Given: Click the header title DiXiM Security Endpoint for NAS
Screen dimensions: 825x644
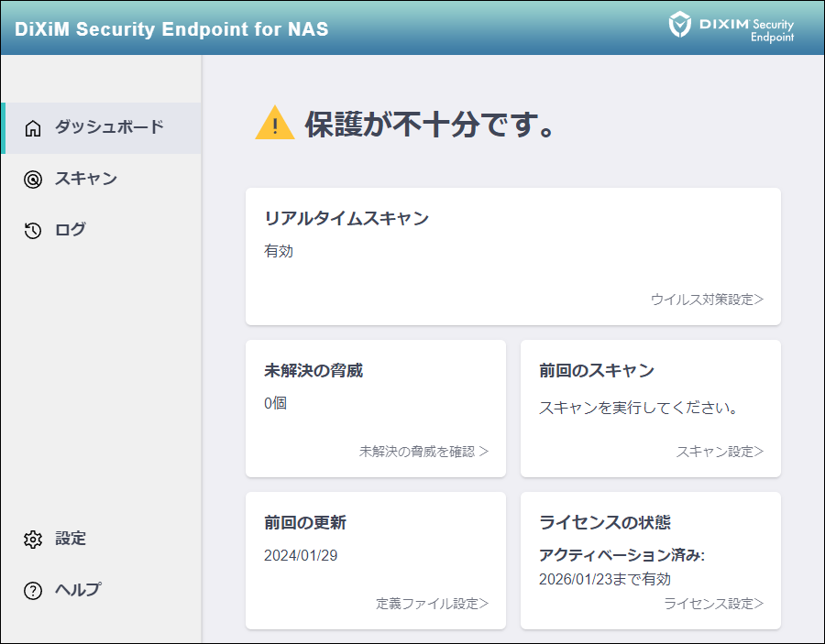Looking at the screenshot, I should 171,28.
